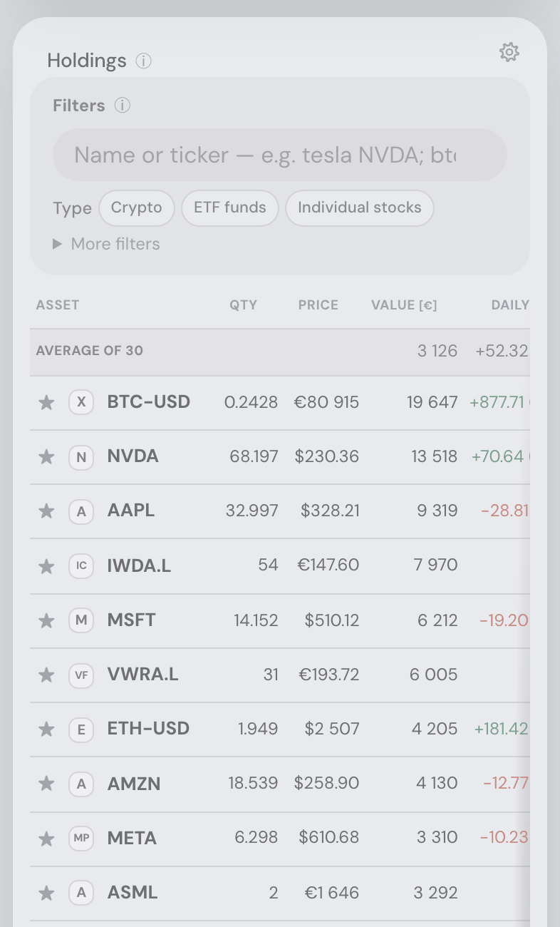
Task: Open the Holdings settings gear
Action: pos(509,52)
